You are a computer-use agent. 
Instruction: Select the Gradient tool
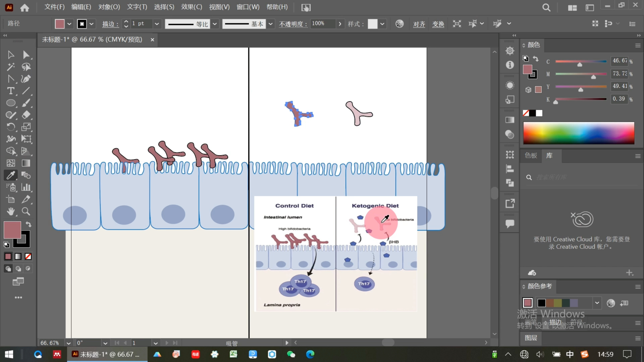26,163
